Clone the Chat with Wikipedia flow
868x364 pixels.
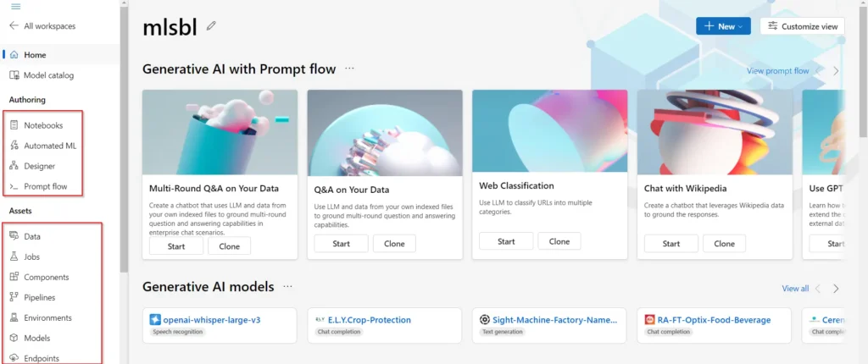(724, 244)
